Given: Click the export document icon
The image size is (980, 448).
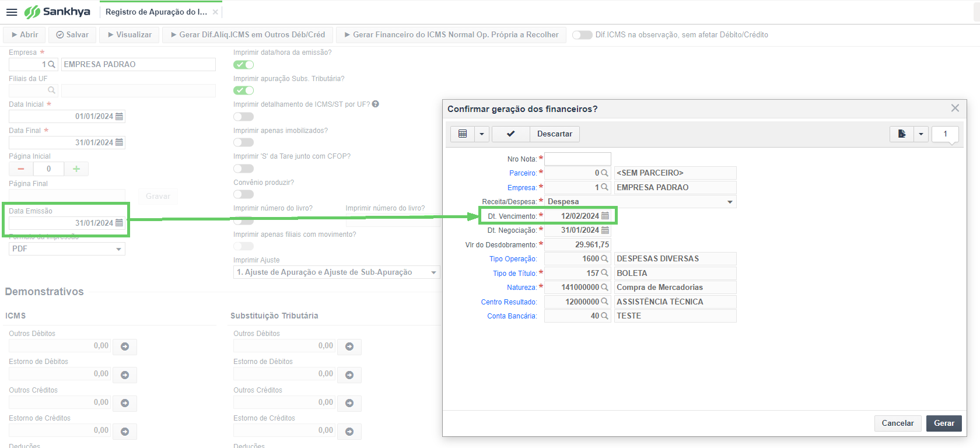Looking at the screenshot, I should click(x=902, y=134).
